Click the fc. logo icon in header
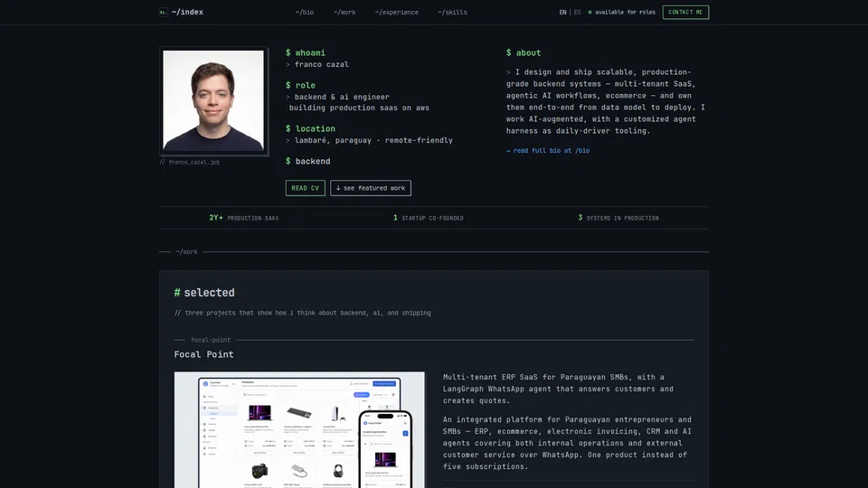 (164, 12)
